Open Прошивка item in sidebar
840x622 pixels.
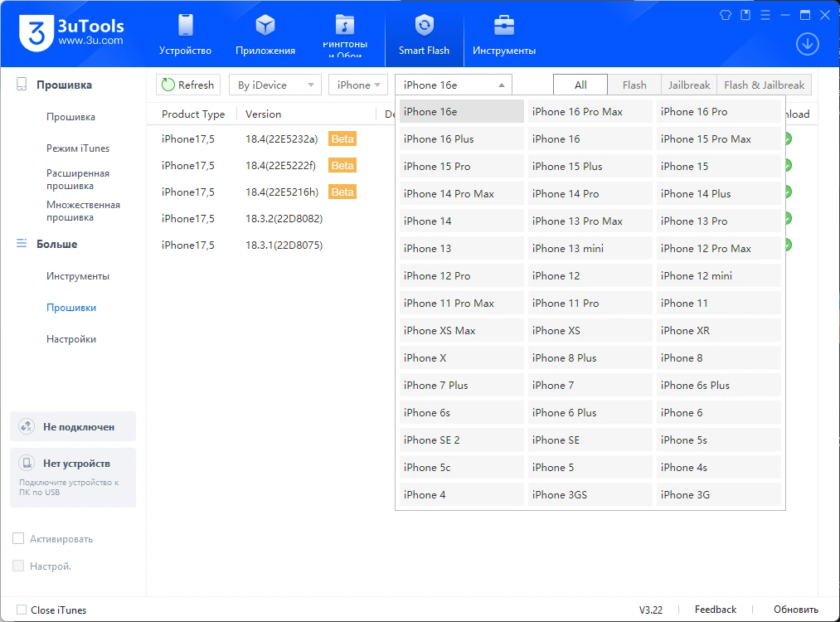pos(70,117)
